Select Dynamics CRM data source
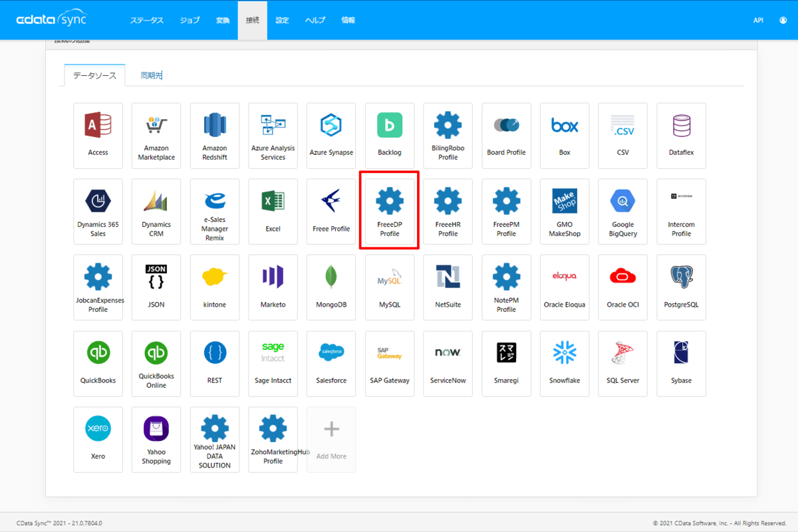Viewport: 798px width, 532px height. 156,211
